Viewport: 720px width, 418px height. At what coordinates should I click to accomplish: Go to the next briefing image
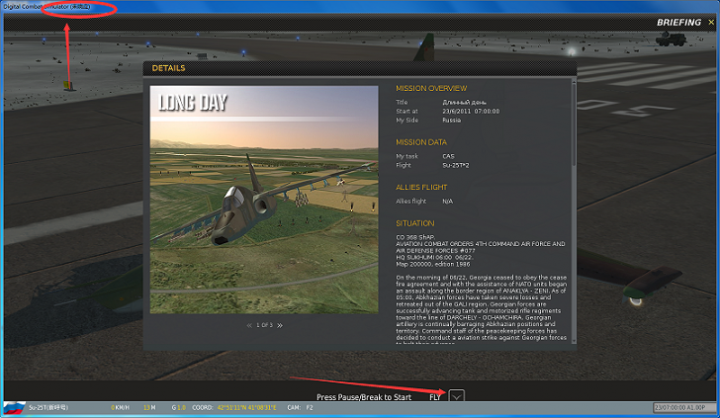pos(280,325)
